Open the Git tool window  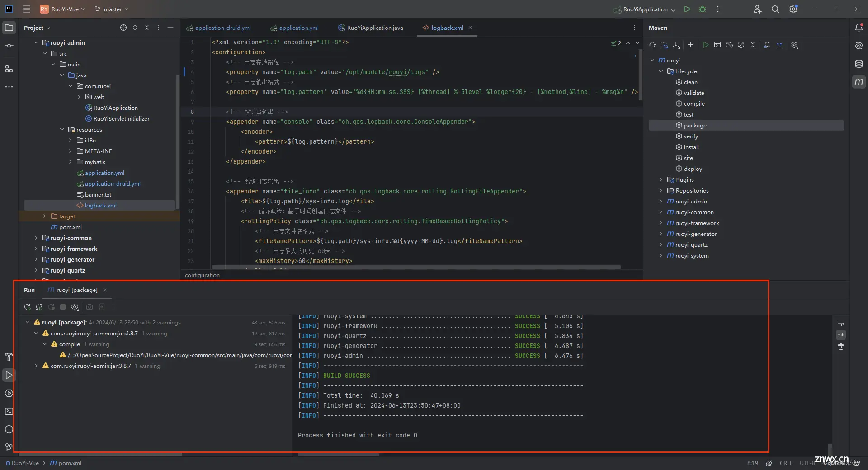9,447
